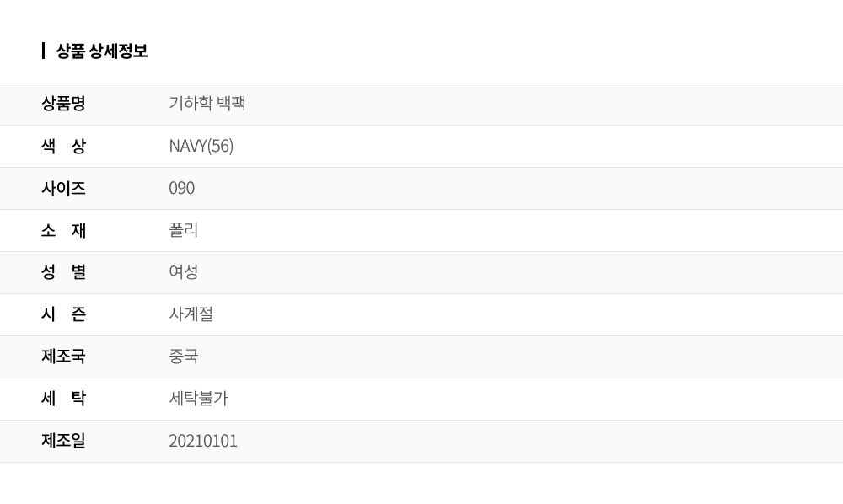Select the 상품명 row label

point(63,104)
